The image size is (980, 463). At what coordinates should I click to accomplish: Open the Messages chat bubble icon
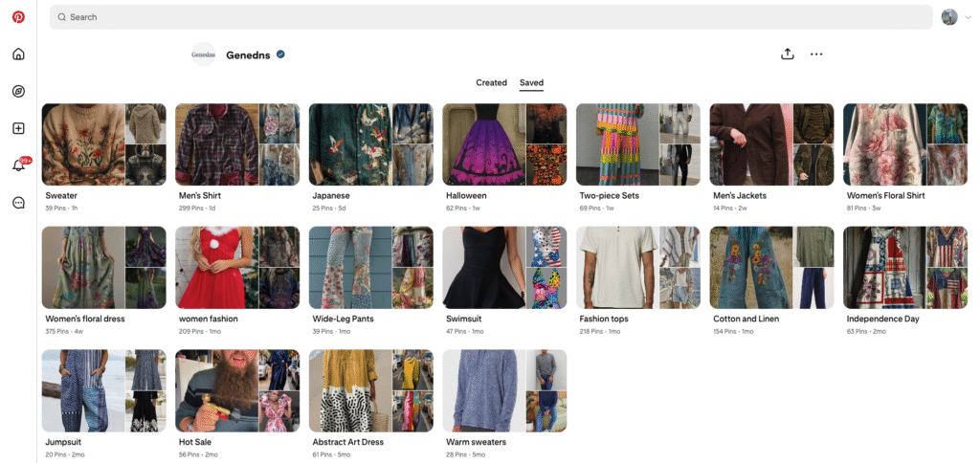pos(18,203)
